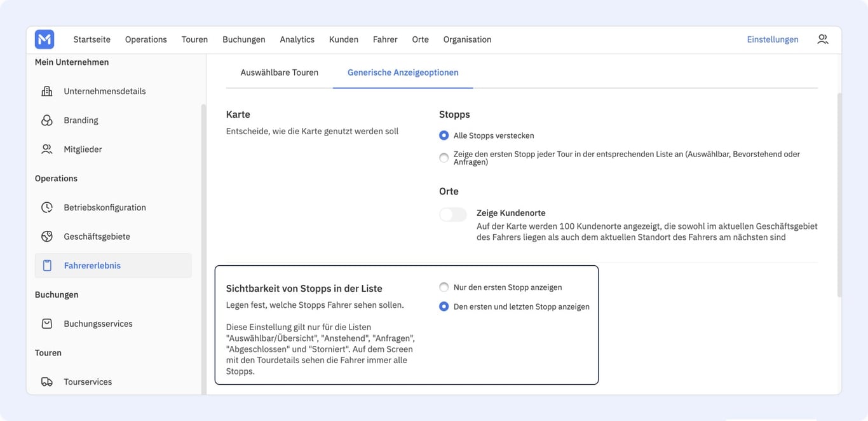Select 'Nur den ersten Stopp anzeigen' radio

pos(444,287)
